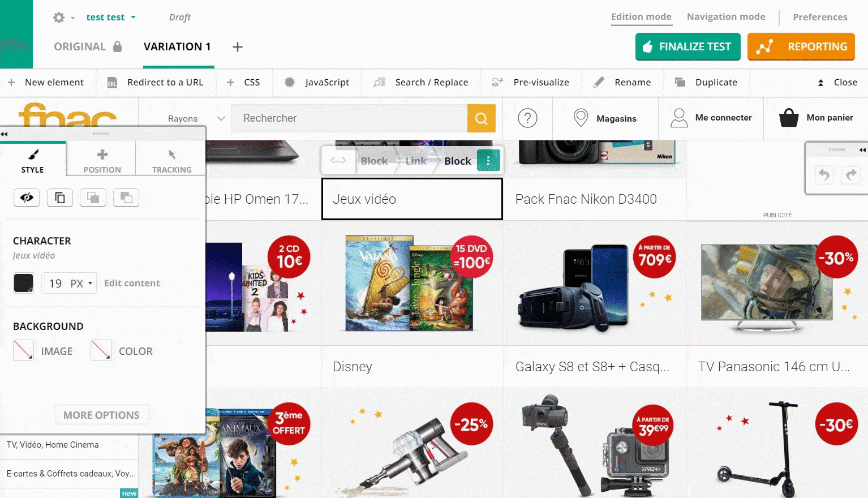Select the VARIATION 1 tab
The width and height of the screenshot is (868, 498).
[177, 46]
